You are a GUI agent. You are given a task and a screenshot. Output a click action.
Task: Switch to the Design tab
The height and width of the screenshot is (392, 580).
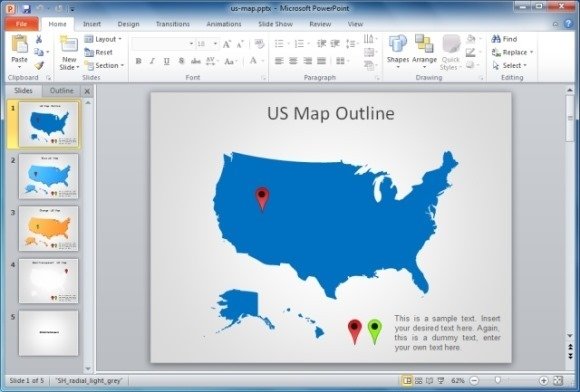(x=128, y=24)
